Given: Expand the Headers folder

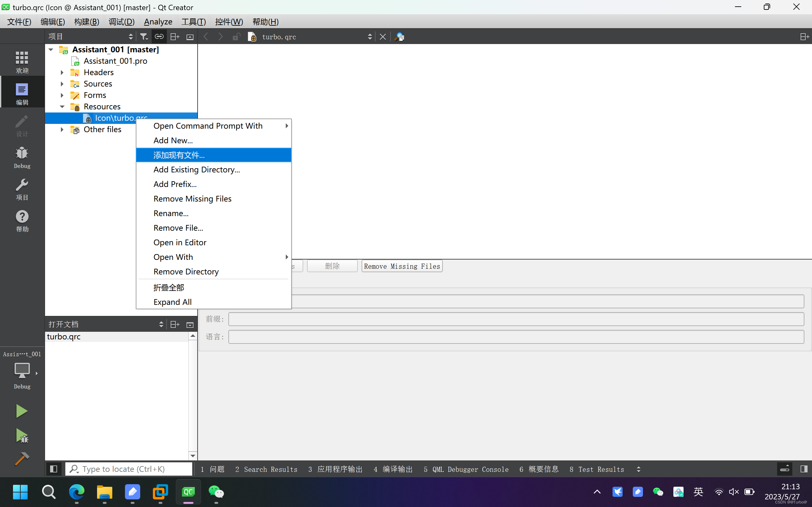Looking at the screenshot, I should pyautogui.click(x=62, y=73).
